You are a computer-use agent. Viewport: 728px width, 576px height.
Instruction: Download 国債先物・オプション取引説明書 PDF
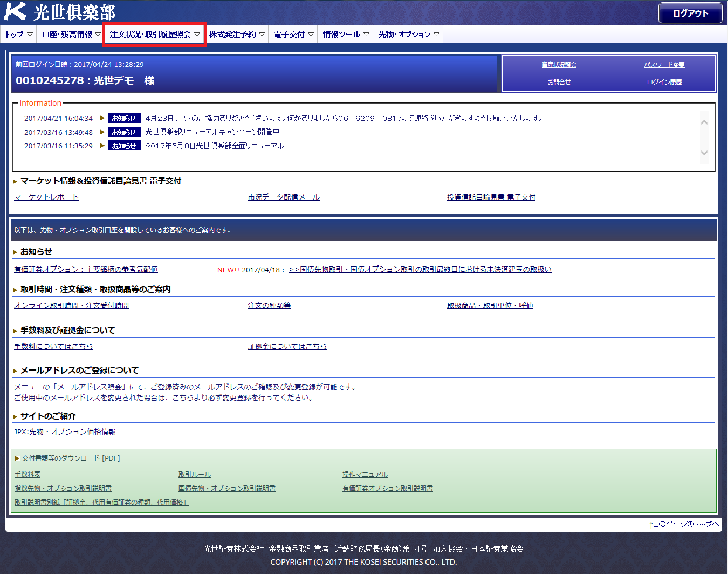point(227,489)
